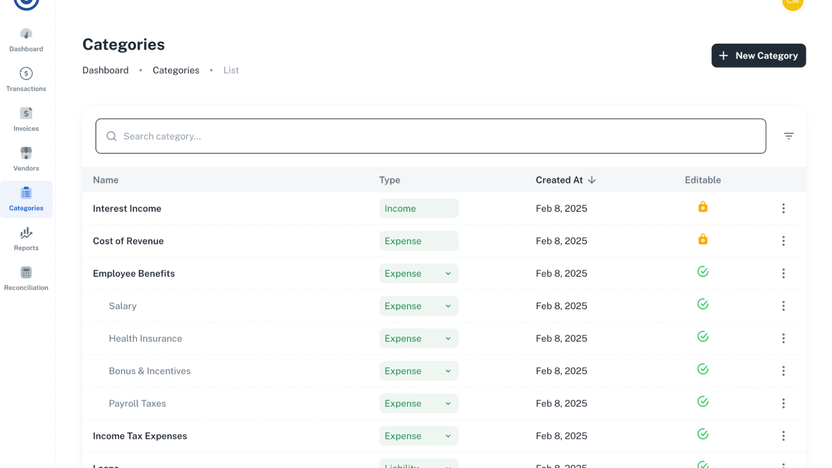Expand Type dropdown for Payroll Taxes
Screen dimensions: 832x468
point(418,404)
